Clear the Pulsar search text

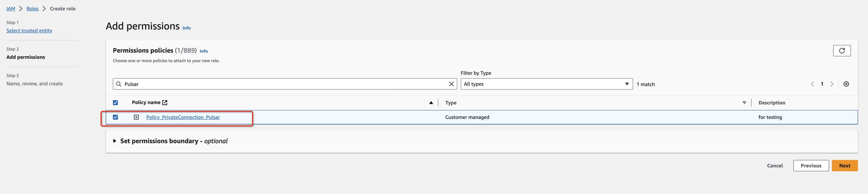(x=451, y=84)
